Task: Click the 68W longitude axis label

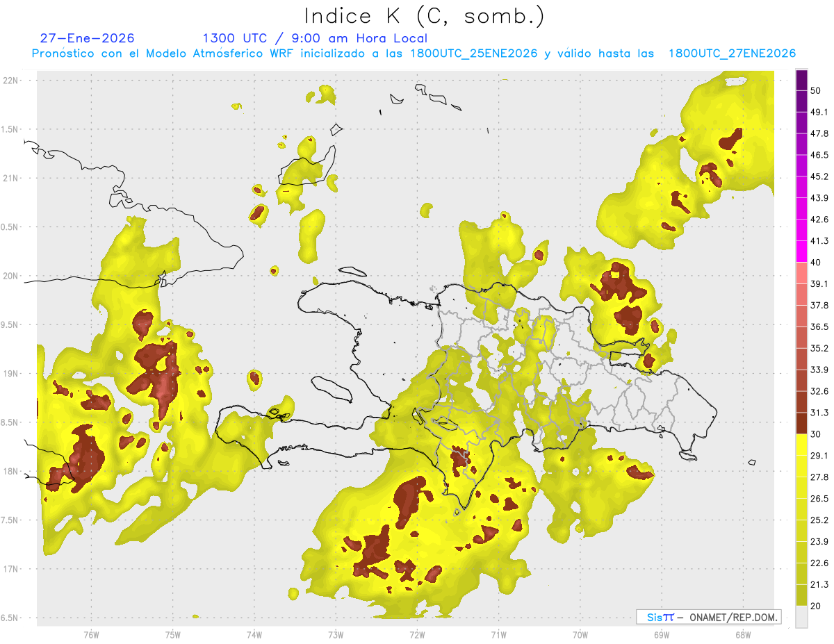Action: click(x=743, y=635)
